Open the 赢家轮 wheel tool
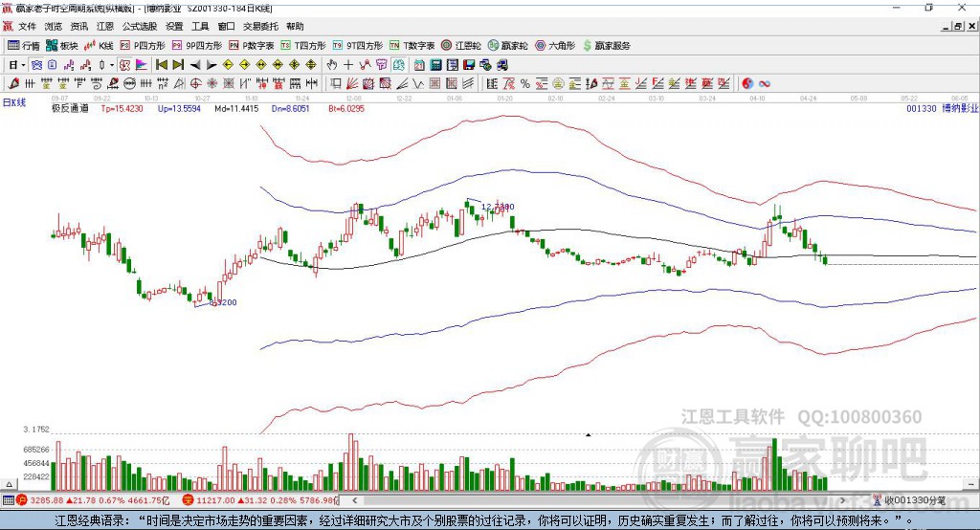Viewport: 980px width, 530px height. tap(507, 46)
